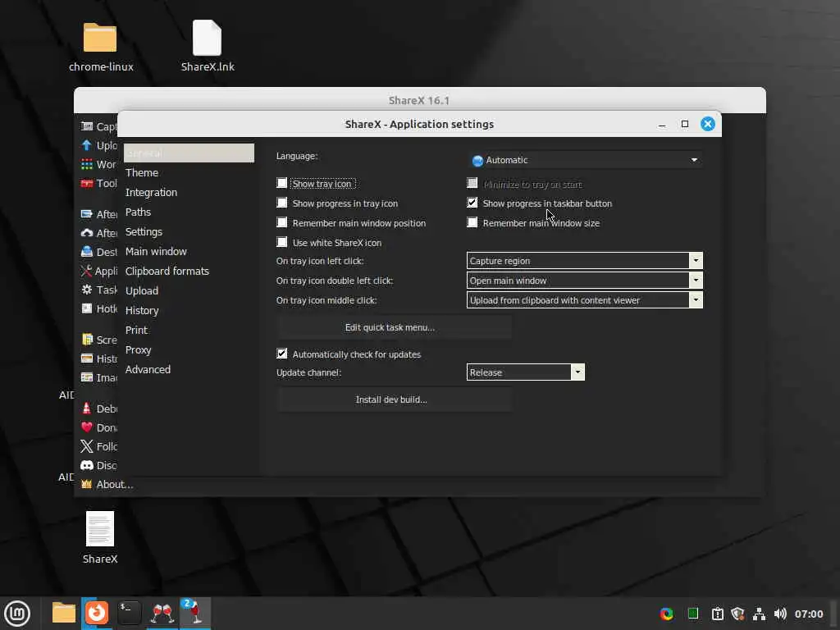Open Capture menu icon in ShareX main window
Screen dimensions: 840x630
pyautogui.click(x=86, y=126)
